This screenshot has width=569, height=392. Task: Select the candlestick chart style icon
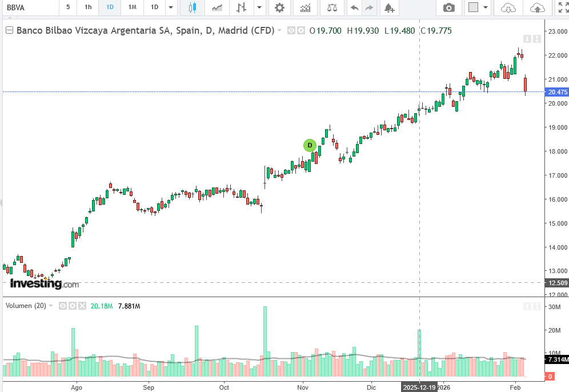[192, 7]
